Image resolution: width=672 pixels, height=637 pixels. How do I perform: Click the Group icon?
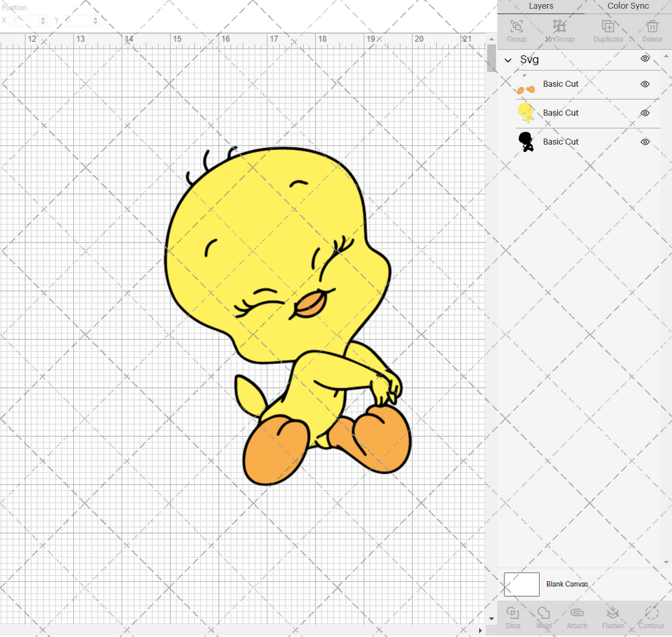pos(516,31)
